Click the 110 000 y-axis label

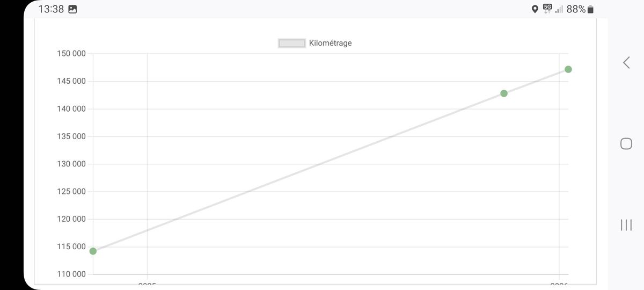[x=71, y=274]
